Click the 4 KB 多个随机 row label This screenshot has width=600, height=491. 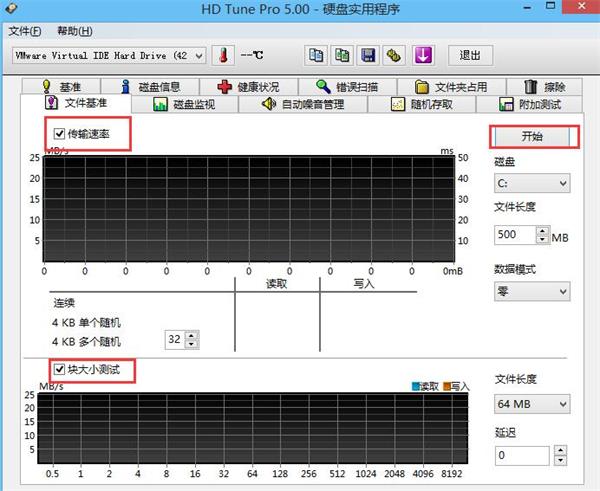tap(86, 341)
